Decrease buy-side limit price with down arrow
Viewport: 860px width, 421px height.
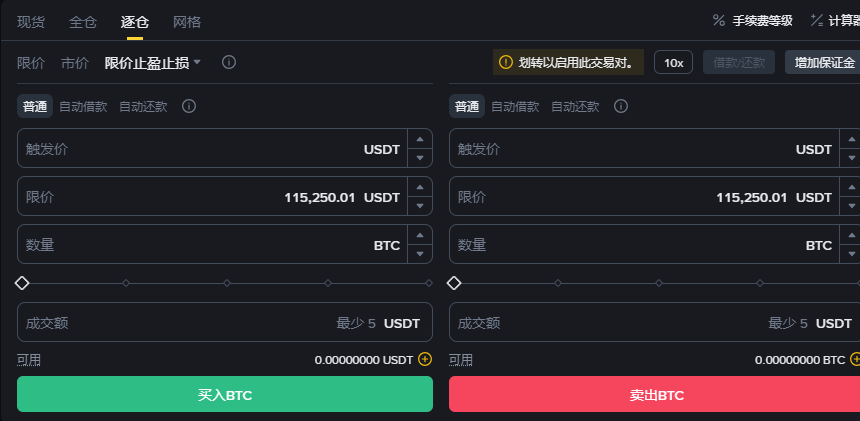(420, 206)
